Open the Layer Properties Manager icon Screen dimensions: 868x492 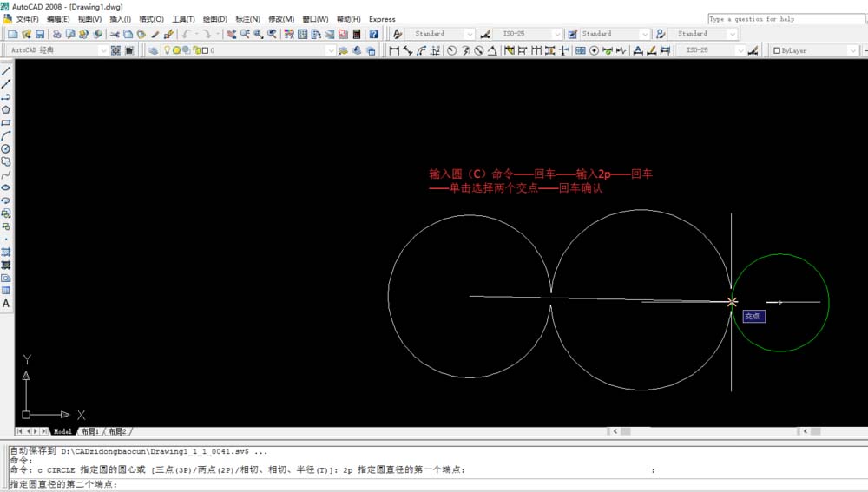pos(154,50)
